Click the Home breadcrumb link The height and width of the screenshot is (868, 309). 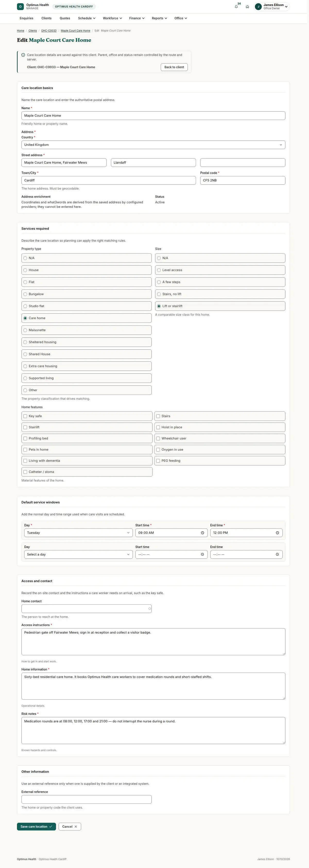21,31
